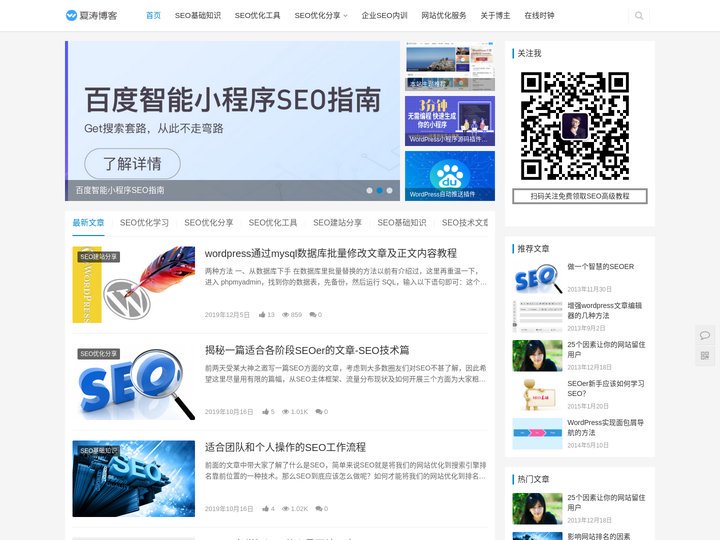The image size is (720, 540).
Task: Switch to 最新文章 tab
Action: (x=88, y=223)
